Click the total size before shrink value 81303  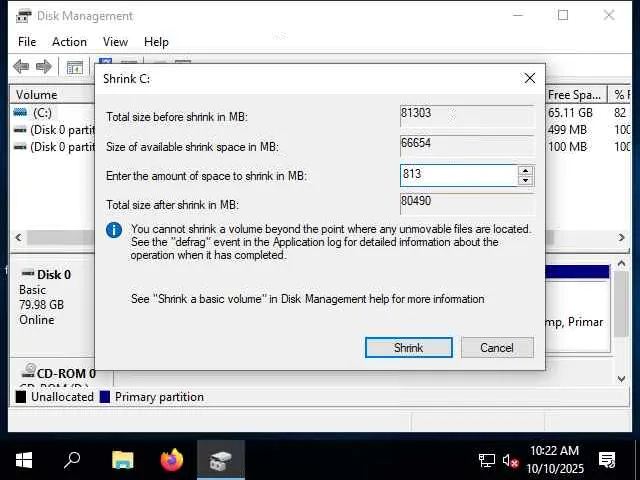(467, 116)
